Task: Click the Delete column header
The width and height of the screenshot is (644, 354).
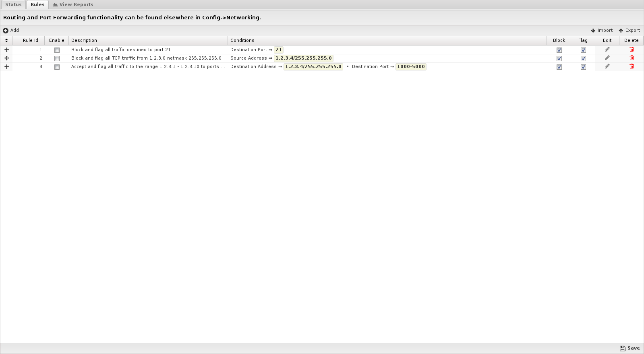Action: click(x=631, y=40)
